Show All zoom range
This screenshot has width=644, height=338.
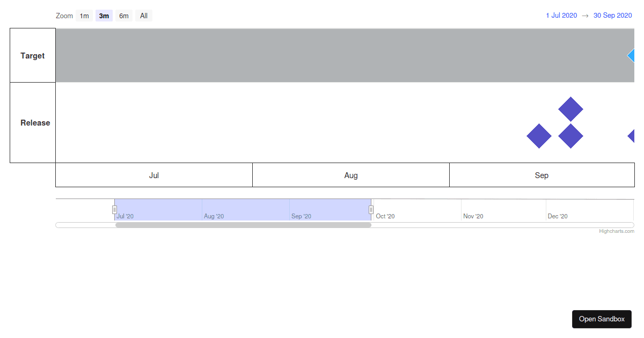[x=144, y=16]
